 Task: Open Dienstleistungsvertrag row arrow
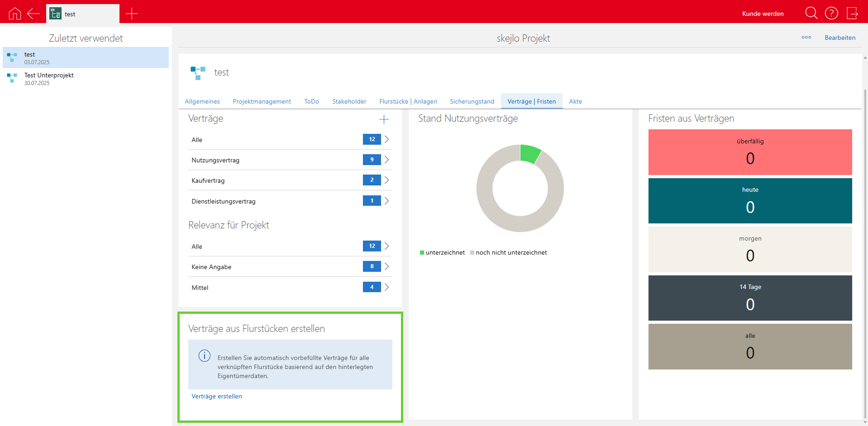[386, 201]
